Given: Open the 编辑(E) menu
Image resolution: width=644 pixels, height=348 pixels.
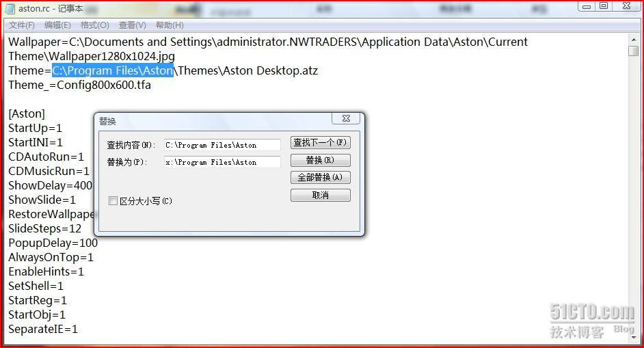Looking at the screenshot, I should 57,25.
